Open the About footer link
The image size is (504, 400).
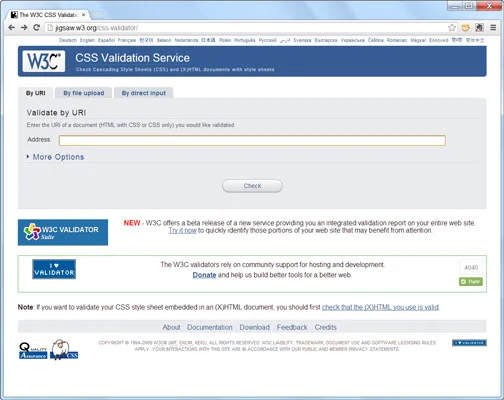[x=171, y=327]
